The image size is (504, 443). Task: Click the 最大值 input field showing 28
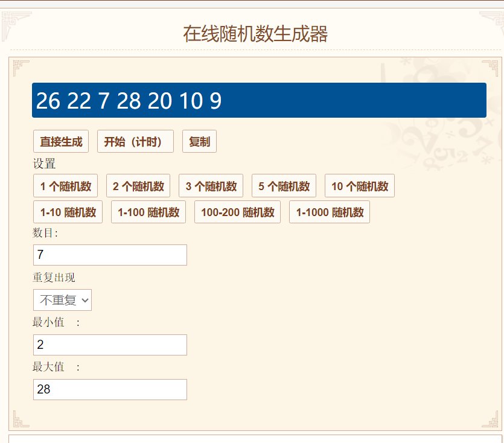110,390
